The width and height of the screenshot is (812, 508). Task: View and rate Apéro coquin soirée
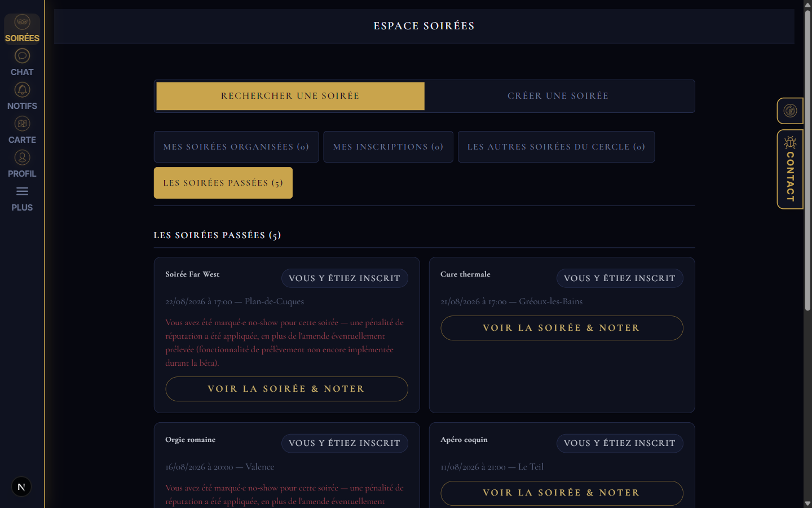coord(562,493)
